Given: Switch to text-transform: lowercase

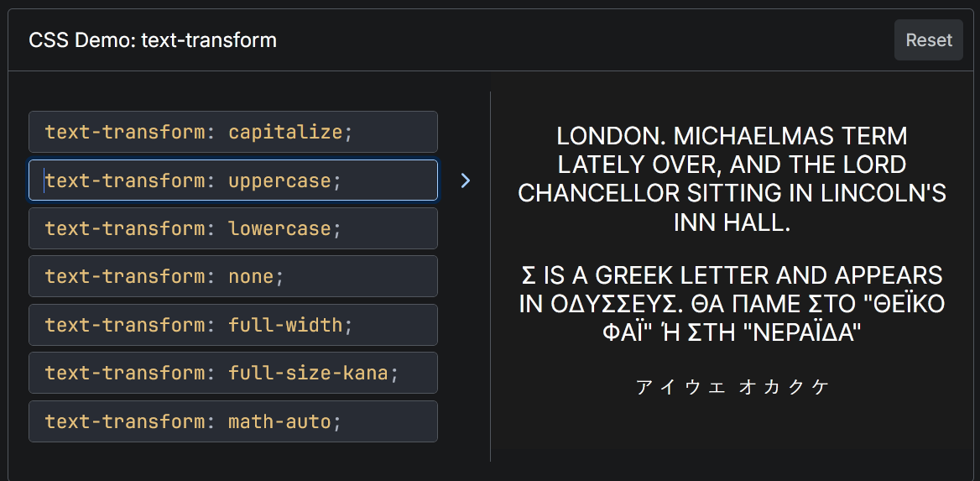Looking at the screenshot, I should tap(232, 228).
